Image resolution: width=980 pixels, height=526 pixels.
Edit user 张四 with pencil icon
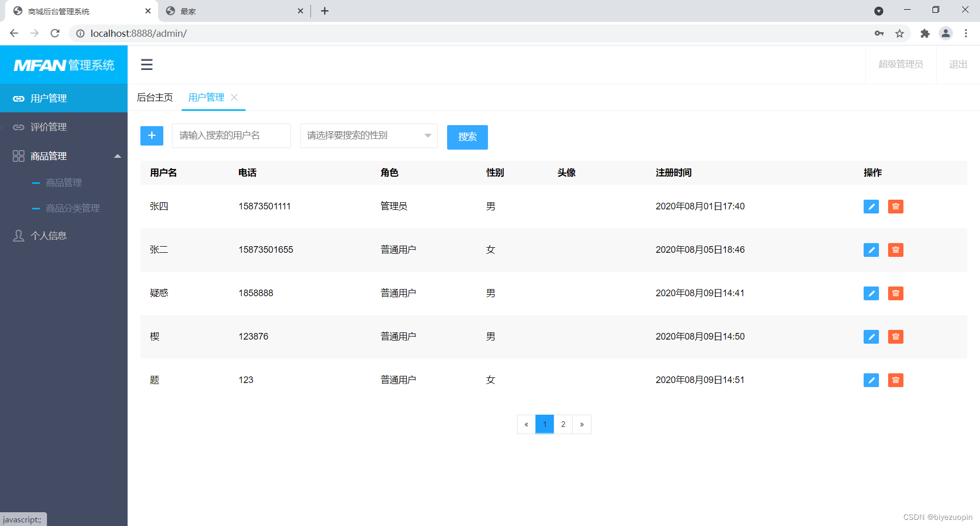tap(871, 207)
